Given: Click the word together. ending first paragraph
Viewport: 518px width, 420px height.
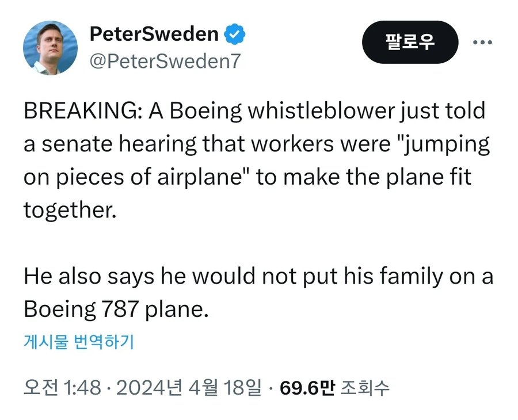Looking at the screenshot, I should 70,210.
